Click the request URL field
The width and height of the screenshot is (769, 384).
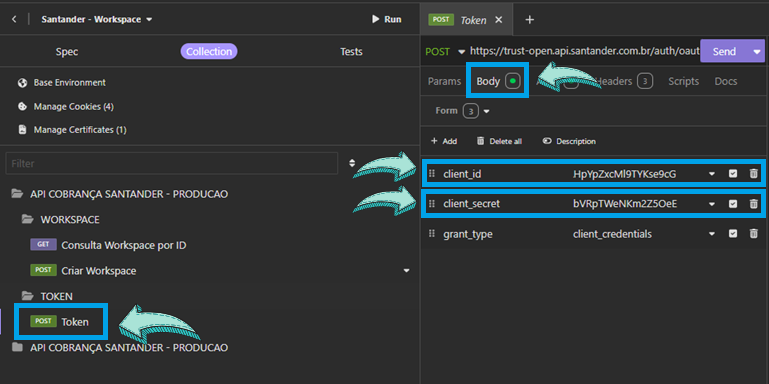tap(584, 51)
